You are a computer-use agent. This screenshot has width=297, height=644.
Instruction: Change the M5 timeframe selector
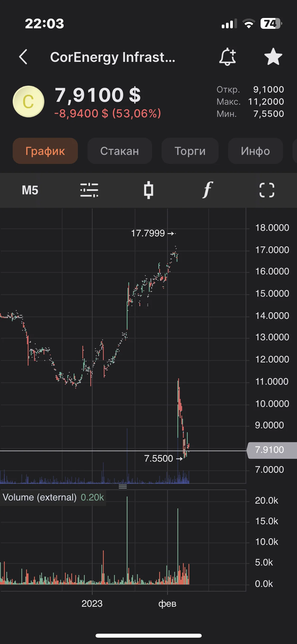pyautogui.click(x=30, y=190)
